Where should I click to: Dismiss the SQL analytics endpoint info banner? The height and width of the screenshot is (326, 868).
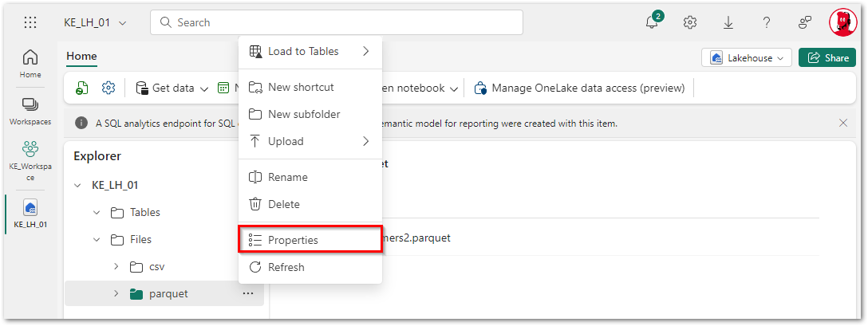843,123
